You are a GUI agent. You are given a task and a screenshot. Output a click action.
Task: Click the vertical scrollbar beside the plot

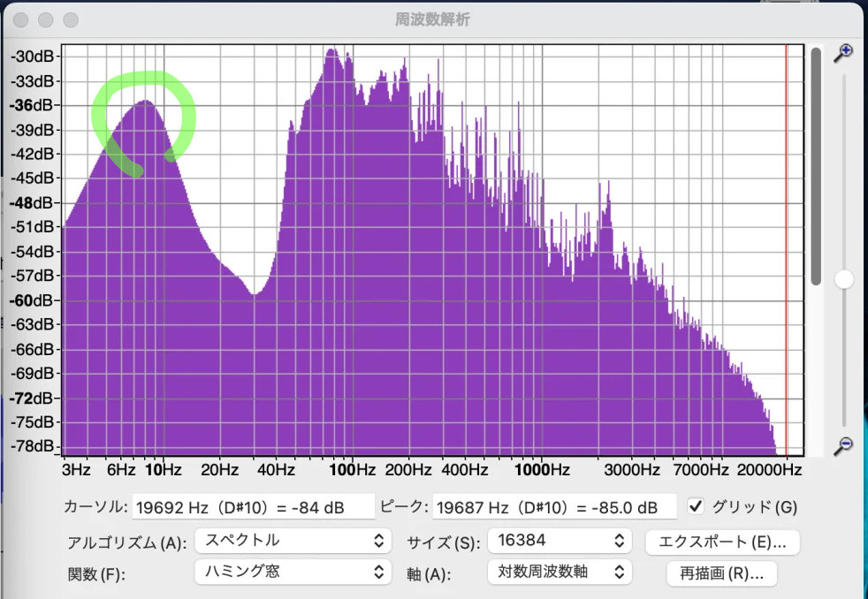point(816,168)
